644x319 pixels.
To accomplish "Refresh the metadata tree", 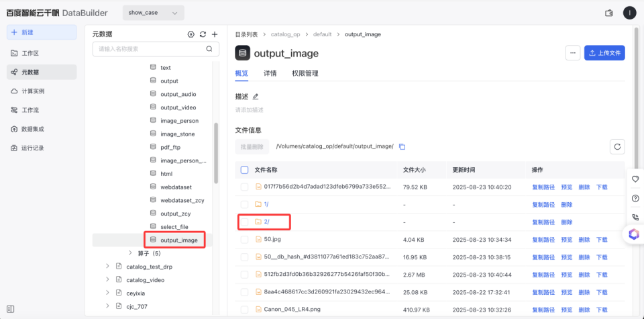I will (x=203, y=34).
